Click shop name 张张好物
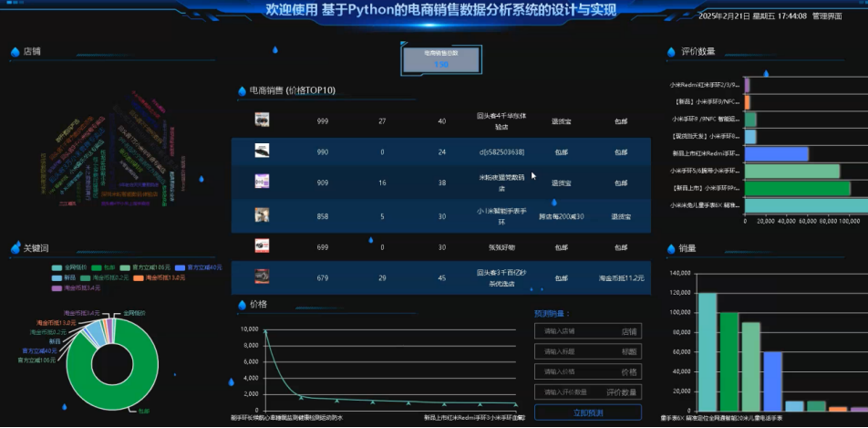This screenshot has width=868, height=428. [x=501, y=248]
